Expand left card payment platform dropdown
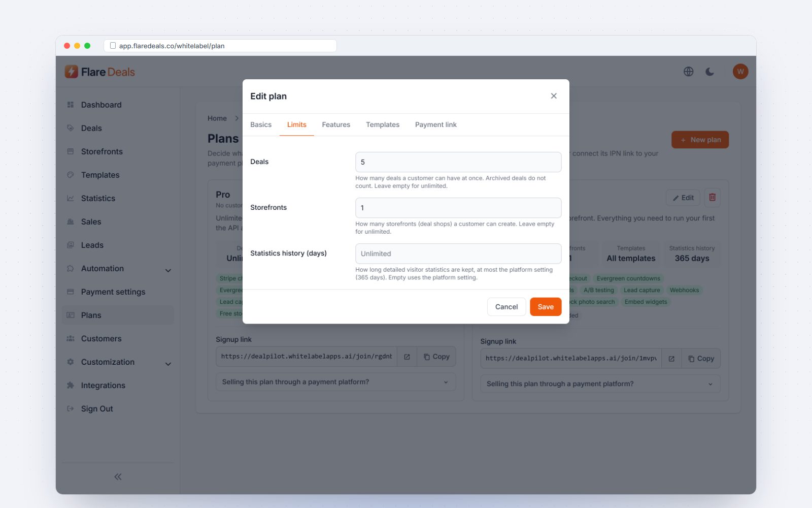 point(336,382)
